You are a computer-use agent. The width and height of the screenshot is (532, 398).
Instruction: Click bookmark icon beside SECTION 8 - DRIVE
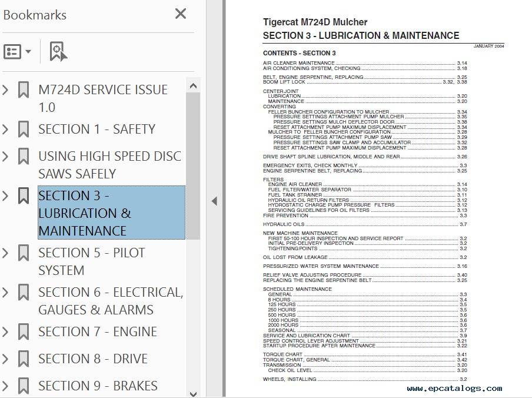[24, 359]
